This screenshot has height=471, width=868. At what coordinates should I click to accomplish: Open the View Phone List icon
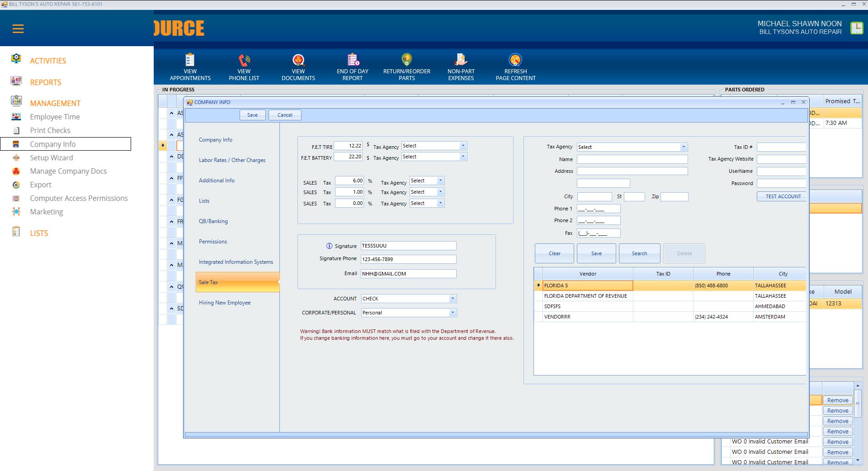click(244, 60)
